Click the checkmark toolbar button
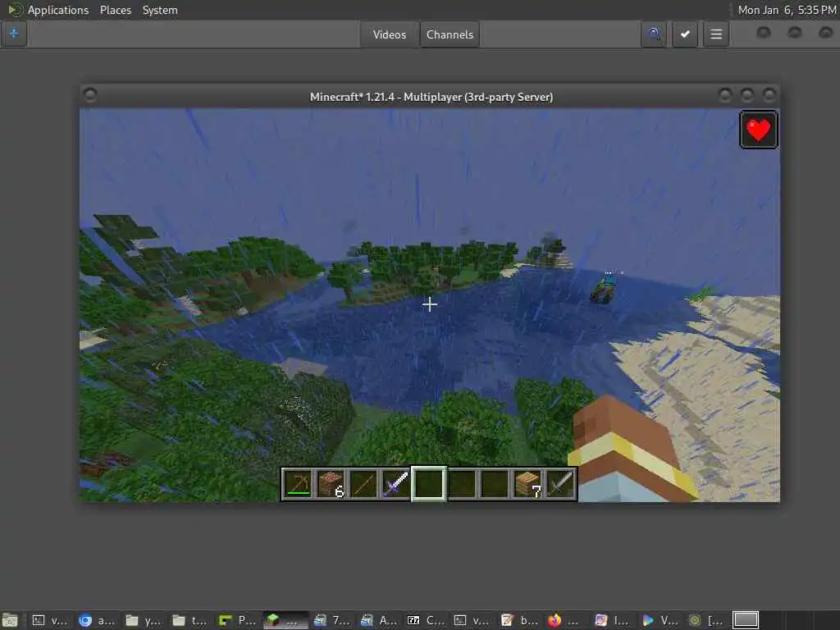 click(x=685, y=34)
